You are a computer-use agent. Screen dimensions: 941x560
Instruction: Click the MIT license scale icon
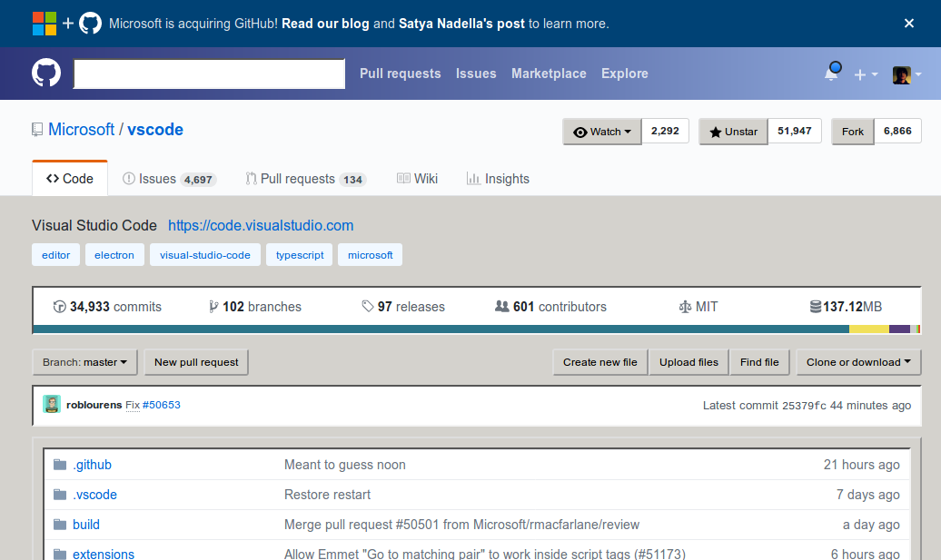pyautogui.click(x=687, y=307)
